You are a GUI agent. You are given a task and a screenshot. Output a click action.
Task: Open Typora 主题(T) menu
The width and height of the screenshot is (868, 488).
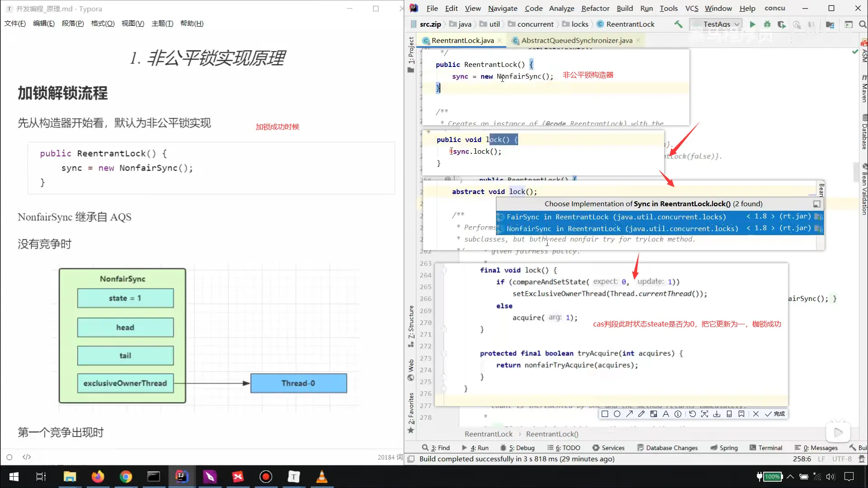point(162,24)
